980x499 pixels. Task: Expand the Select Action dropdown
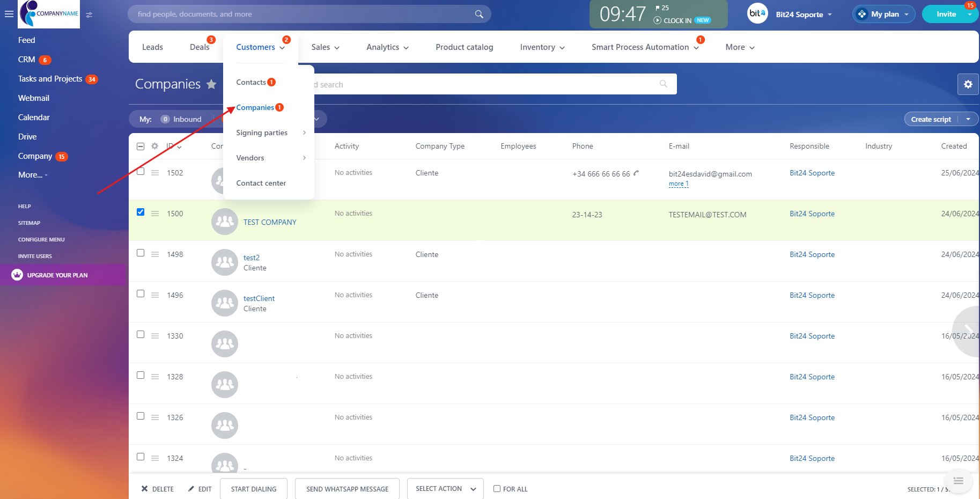445,489
